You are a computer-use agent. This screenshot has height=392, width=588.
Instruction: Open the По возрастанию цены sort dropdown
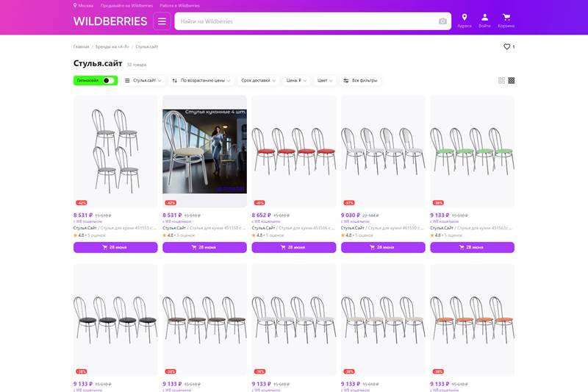[x=201, y=80]
